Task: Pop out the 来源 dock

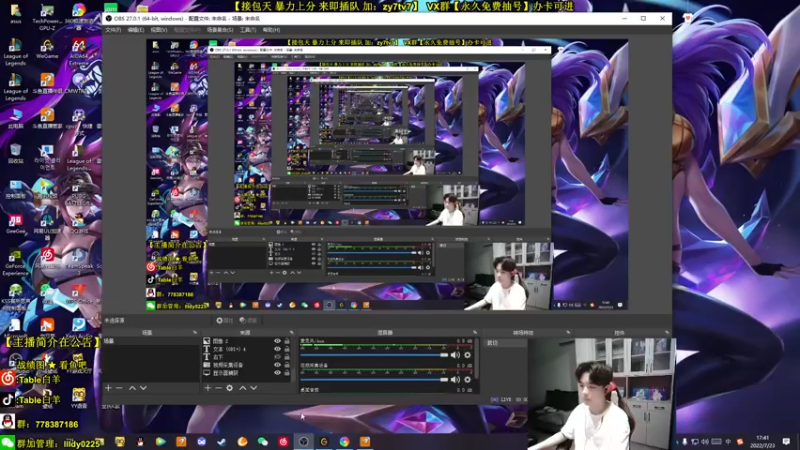Action: (291, 333)
